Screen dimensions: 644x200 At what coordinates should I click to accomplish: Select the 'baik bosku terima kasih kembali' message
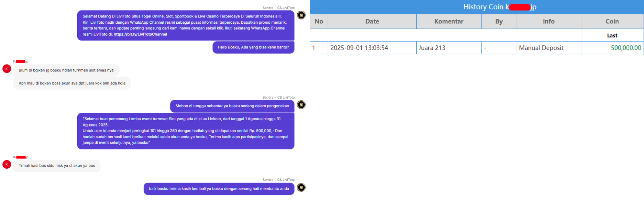click(219, 189)
